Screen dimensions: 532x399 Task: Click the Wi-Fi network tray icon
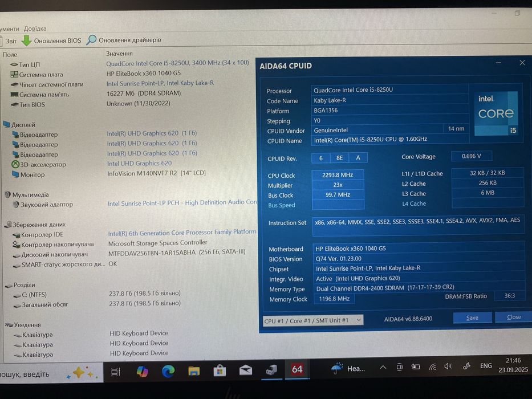(432, 367)
